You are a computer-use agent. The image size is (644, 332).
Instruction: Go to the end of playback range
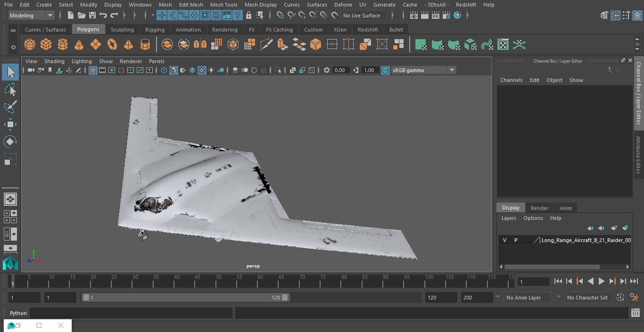coord(634,281)
